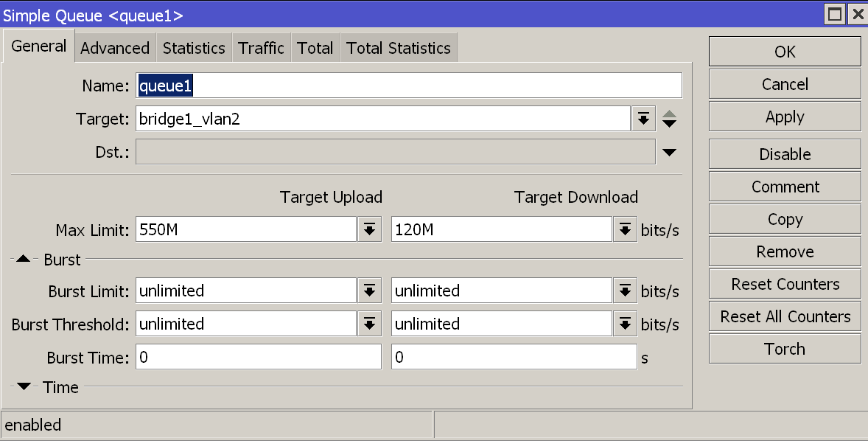Switch to the Advanced tab

point(115,48)
